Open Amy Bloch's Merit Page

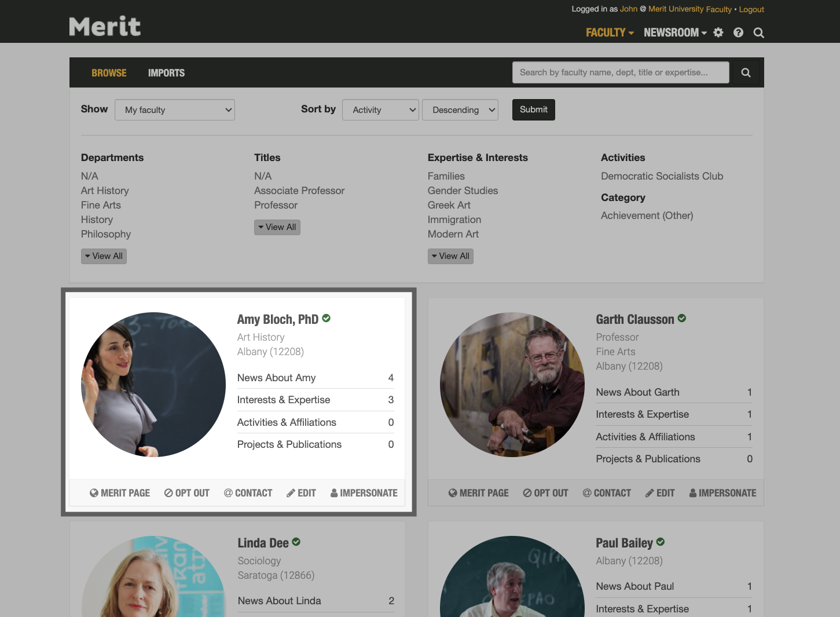(120, 493)
